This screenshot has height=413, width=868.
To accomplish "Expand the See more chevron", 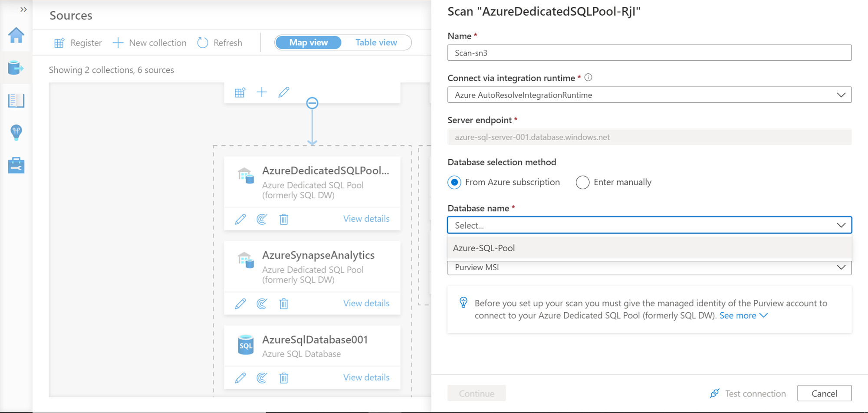I will (764, 315).
